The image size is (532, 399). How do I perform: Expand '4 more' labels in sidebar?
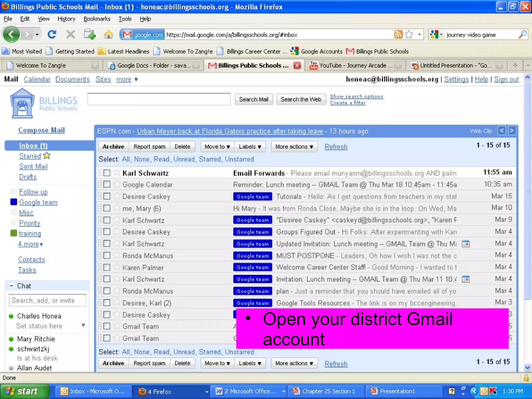[x=30, y=244]
